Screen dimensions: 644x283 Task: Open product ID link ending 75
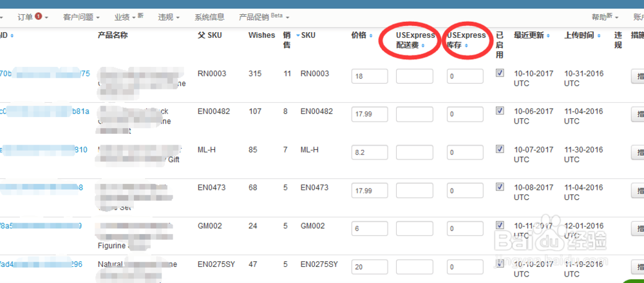point(45,73)
